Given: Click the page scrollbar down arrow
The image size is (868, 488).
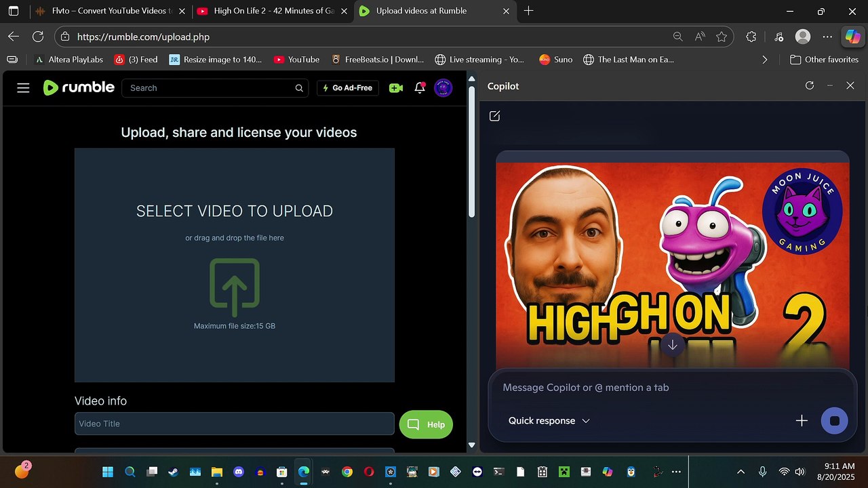Looking at the screenshot, I should [x=472, y=445].
